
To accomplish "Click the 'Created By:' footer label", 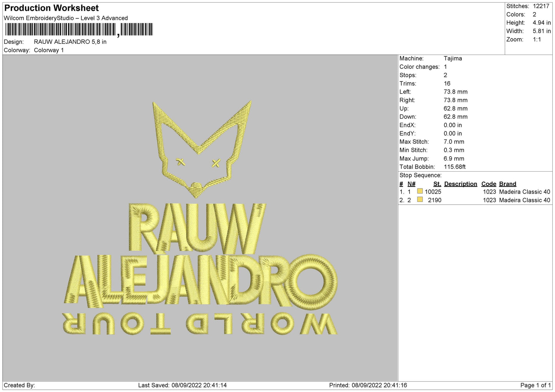I will point(19,385).
